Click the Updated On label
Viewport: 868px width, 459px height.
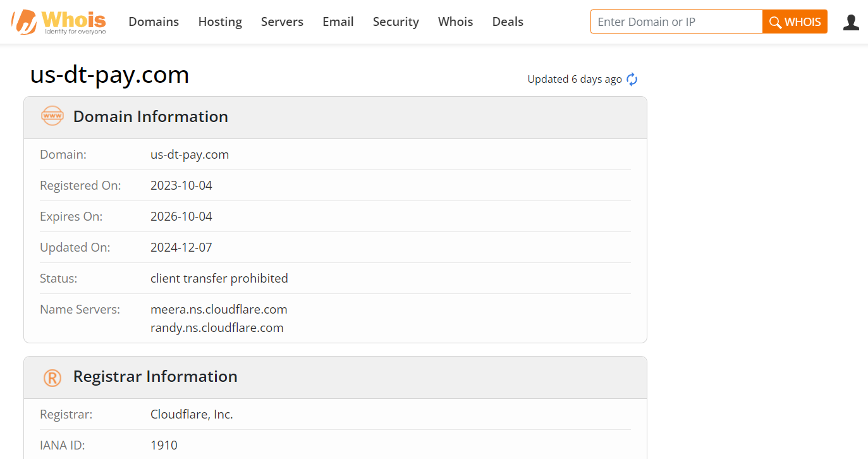pos(75,247)
